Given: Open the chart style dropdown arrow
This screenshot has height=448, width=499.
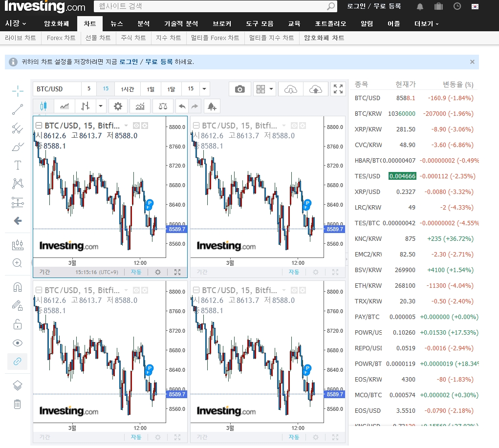Looking at the screenshot, I should 101,106.
